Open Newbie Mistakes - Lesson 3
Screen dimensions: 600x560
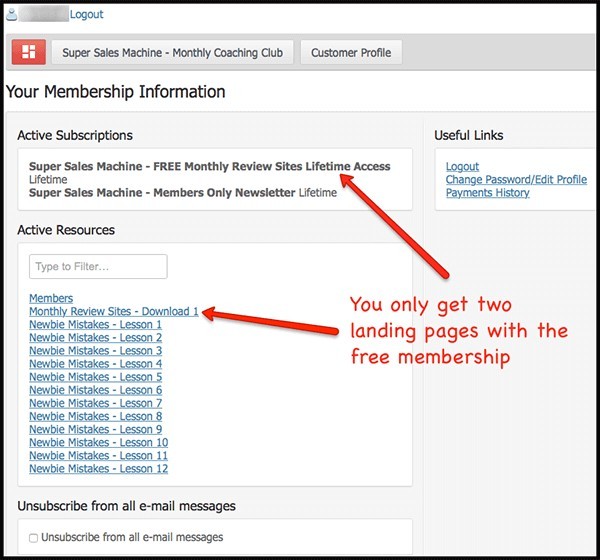tap(96, 351)
